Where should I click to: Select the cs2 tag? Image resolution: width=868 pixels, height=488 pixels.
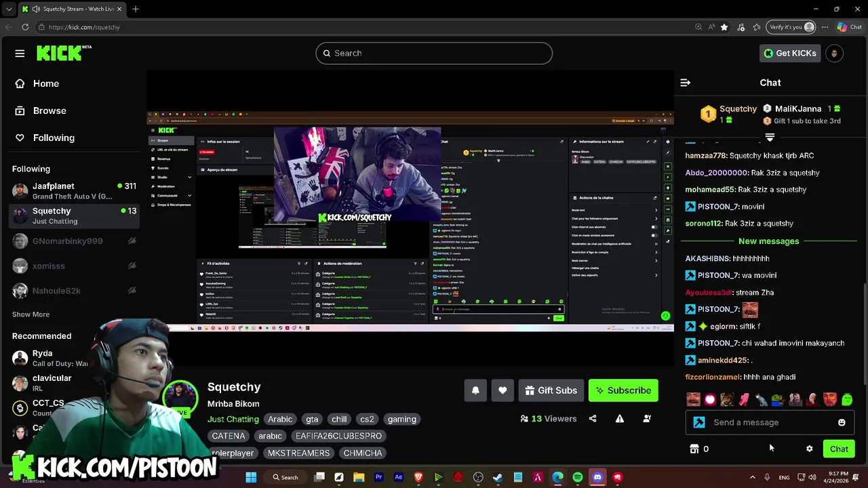point(367,419)
